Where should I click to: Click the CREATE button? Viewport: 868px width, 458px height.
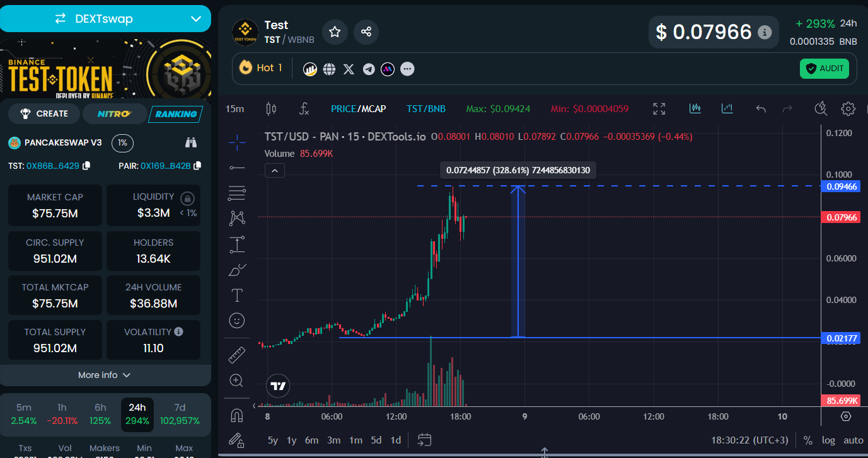click(x=44, y=114)
